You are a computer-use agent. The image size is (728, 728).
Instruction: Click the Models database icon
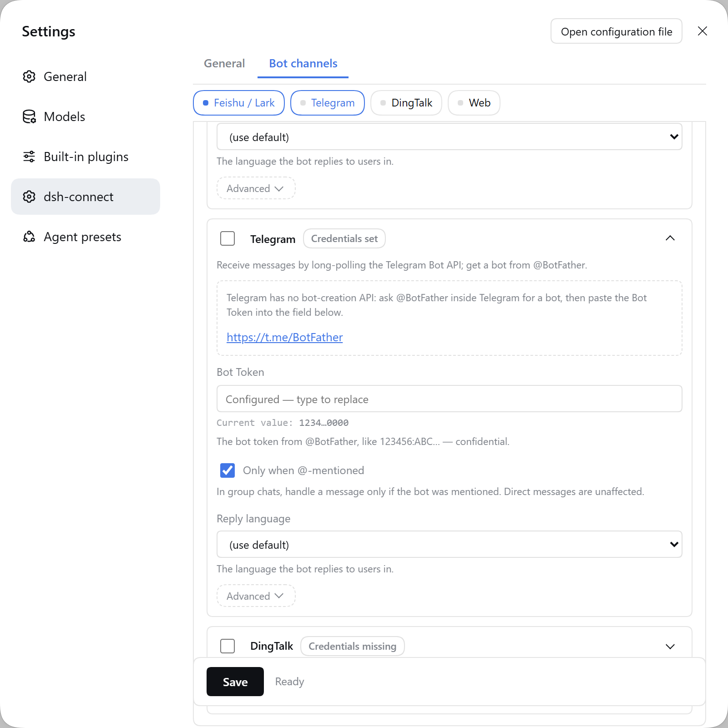(29, 116)
